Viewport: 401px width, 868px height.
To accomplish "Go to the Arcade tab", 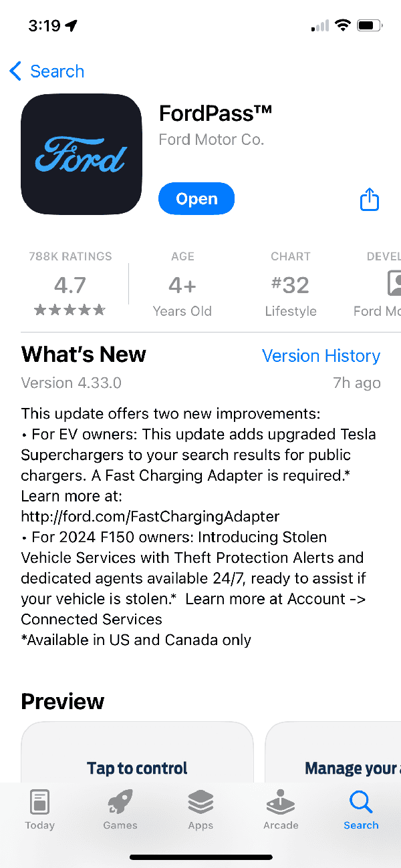I will [281, 809].
